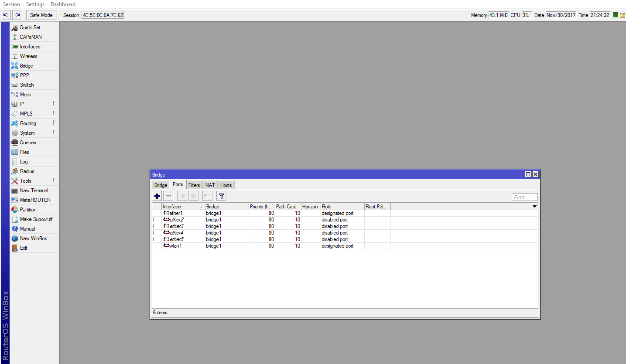Sort by Priority column header
The height and width of the screenshot is (364, 626).
click(262, 207)
